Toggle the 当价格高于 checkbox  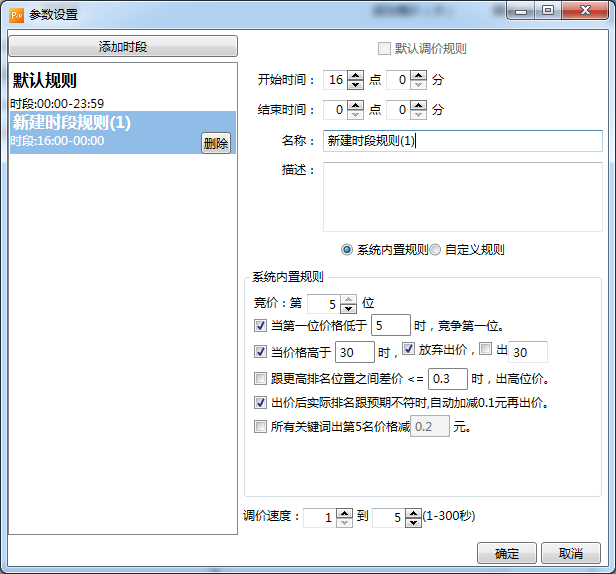[x=260, y=352]
